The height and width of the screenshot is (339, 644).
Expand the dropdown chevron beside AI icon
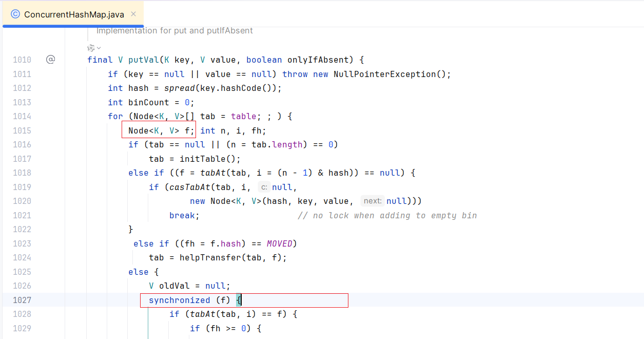tap(99, 48)
